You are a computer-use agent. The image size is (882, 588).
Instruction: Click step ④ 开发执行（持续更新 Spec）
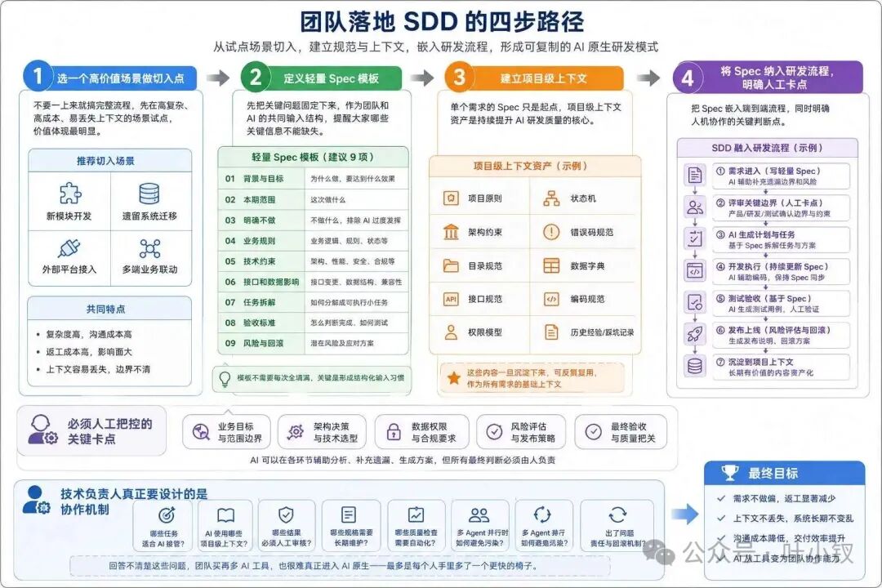pos(781,272)
